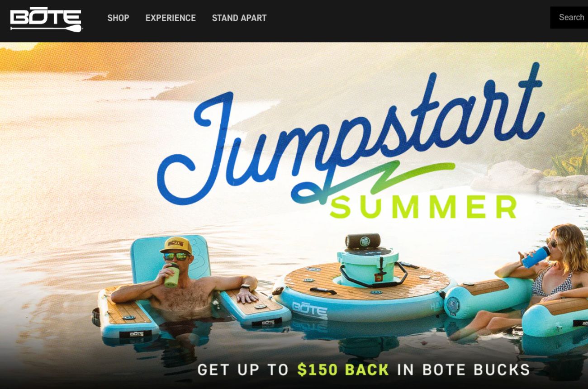Click the green SUMMER text
The image size is (588, 389).
[423, 207]
